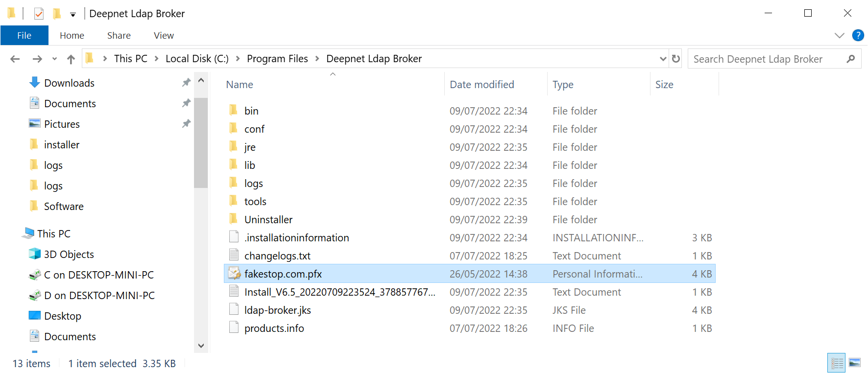This screenshot has height=373, width=868.
Task: Click the bin folder icon
Action: click(234, 111)
